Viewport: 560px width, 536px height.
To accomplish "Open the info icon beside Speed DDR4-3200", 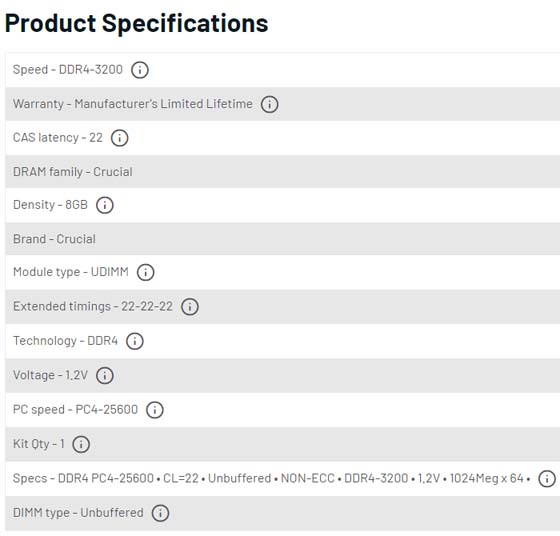I will point(140,70).
